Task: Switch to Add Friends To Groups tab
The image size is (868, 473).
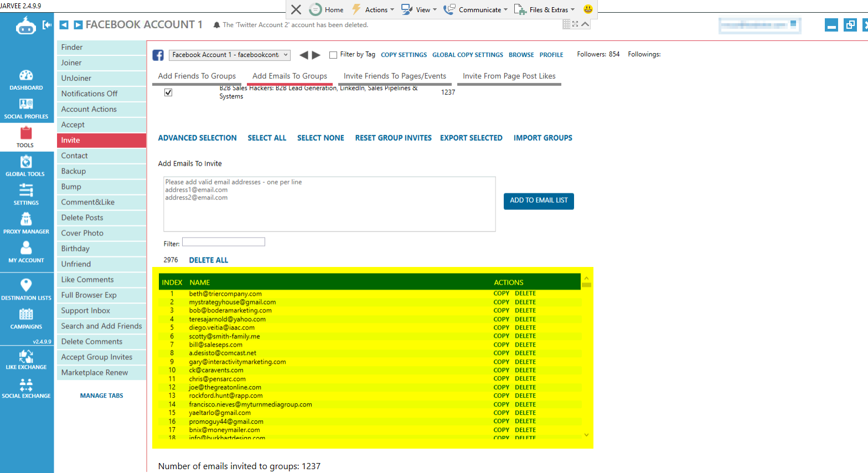Action: 197,76
